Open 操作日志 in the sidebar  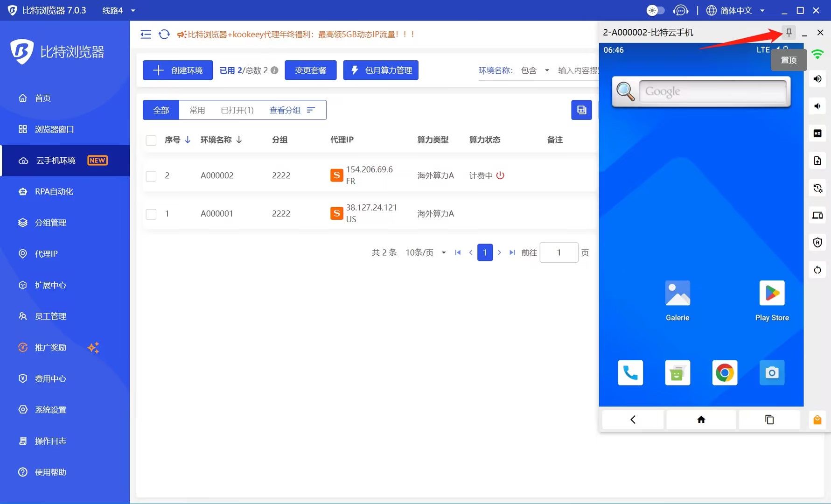point(65,441)
